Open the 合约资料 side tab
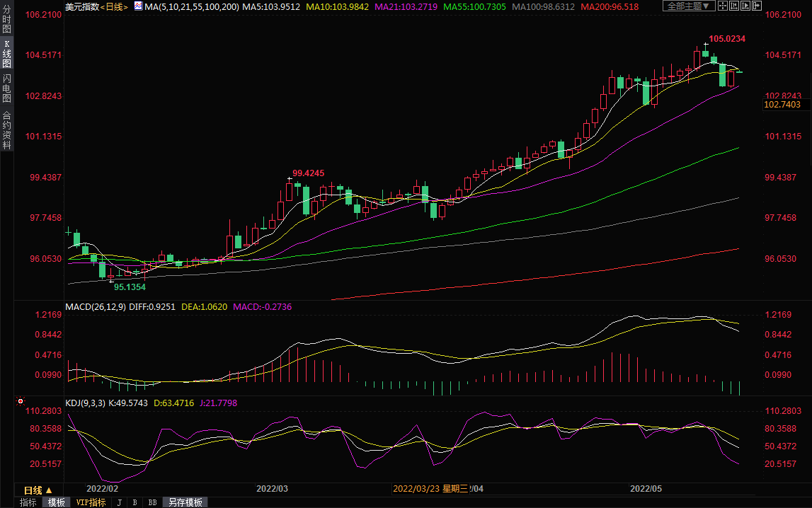Screen dimensions: 812x508 [6, 129]
